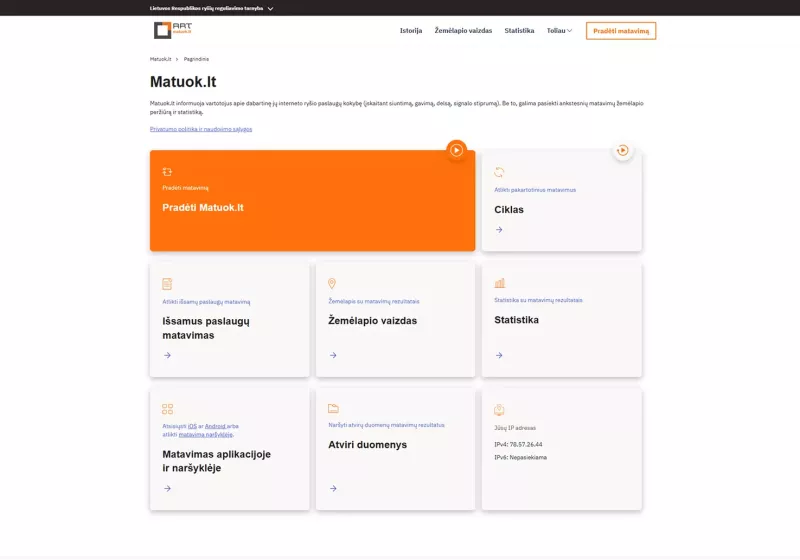This screenshot has height=560, width=800.
Task: Click the Matavimas aplikacijoje ir naršyklėje title
Action: coord(217,461)
